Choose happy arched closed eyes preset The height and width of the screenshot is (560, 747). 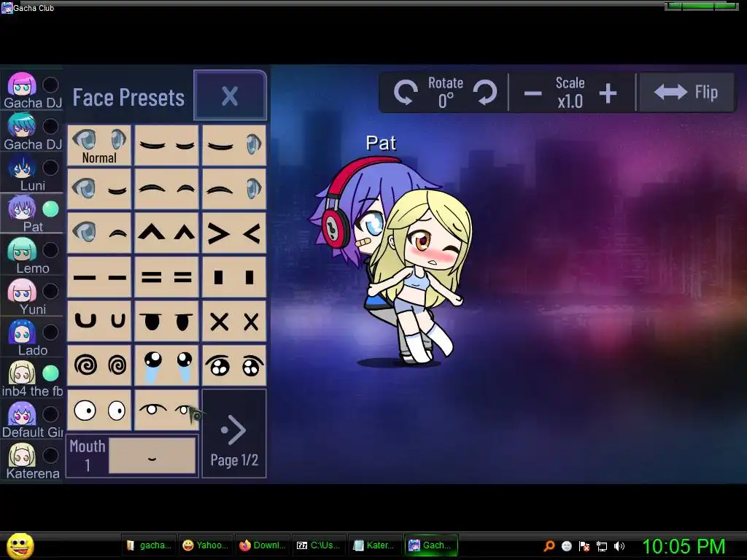click(x=167, y=189)
